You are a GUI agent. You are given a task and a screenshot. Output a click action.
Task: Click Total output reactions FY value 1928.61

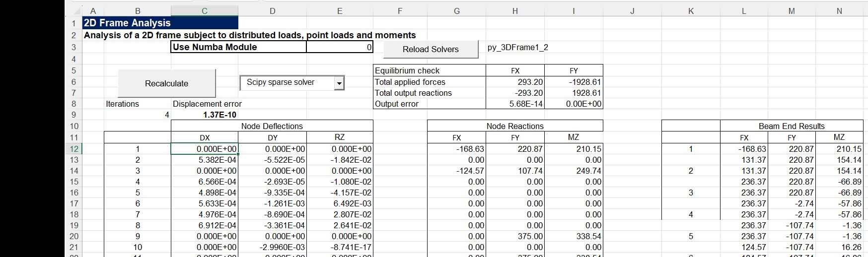[x=574, y=93]
